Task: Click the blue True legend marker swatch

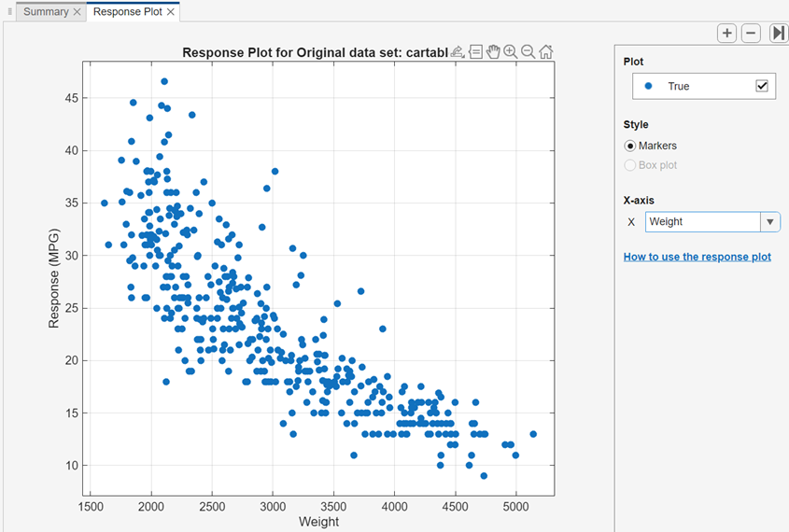Action: (648, 86)
